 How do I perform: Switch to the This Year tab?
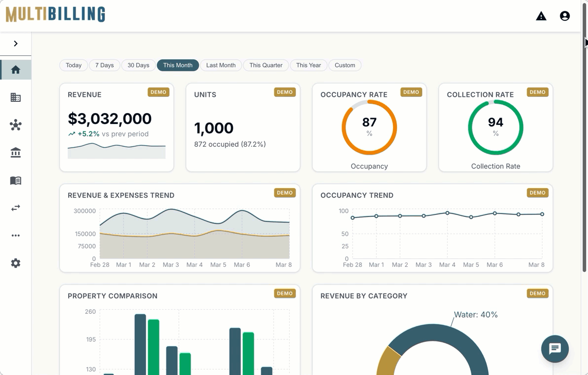[x=308, y=65]
